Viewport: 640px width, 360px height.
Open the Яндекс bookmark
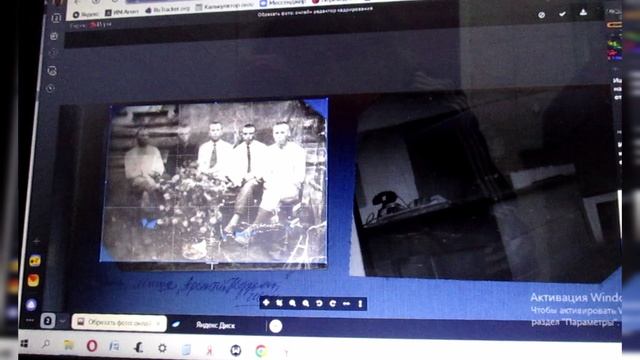coord(86,14)
